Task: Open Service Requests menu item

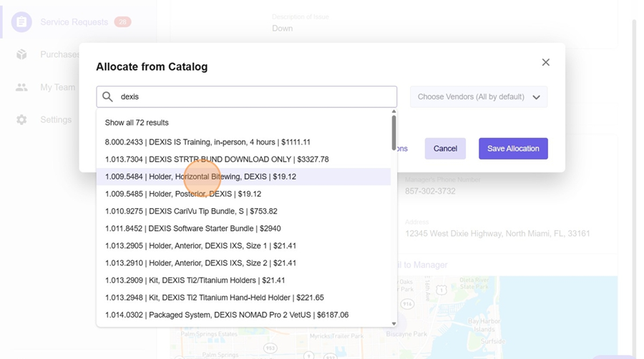Action: (74, 22)
